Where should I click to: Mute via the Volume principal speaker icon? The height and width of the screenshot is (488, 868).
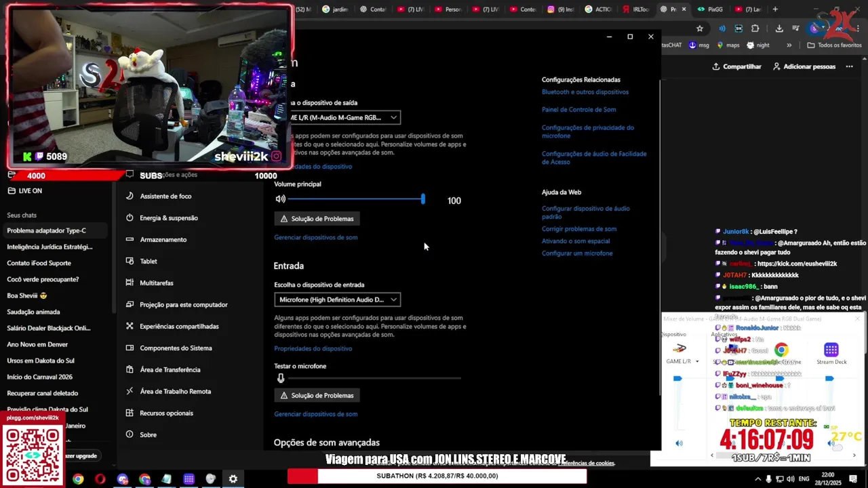[280, 199]
